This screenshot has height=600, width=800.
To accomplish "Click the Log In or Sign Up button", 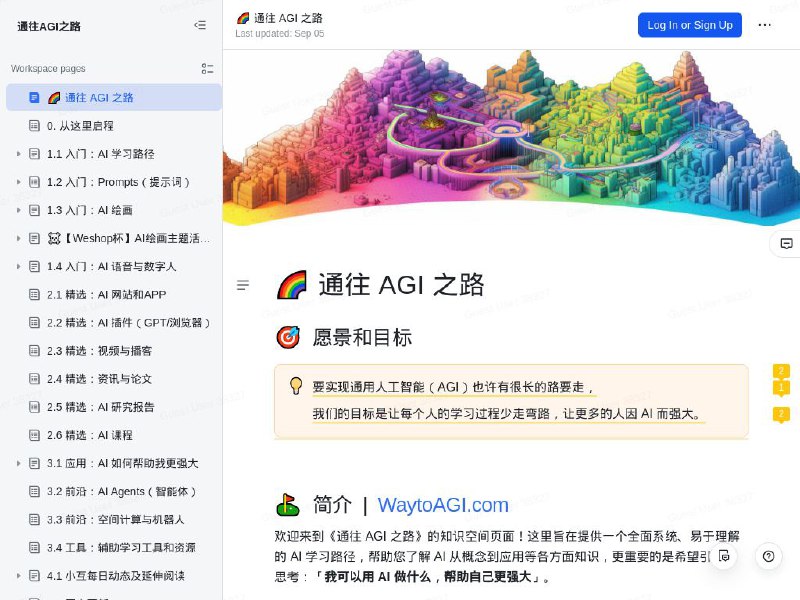I will (x=688, y=25).
